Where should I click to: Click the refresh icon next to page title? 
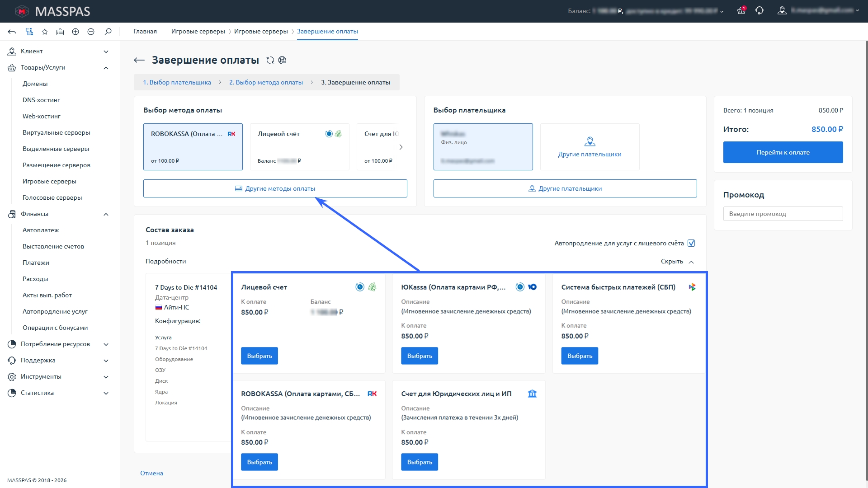pyautogui.click(x=270, y=60)
